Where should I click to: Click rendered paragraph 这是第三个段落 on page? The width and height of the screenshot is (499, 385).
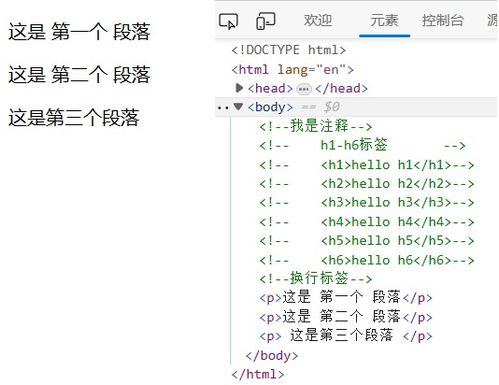tap(74, 117)
